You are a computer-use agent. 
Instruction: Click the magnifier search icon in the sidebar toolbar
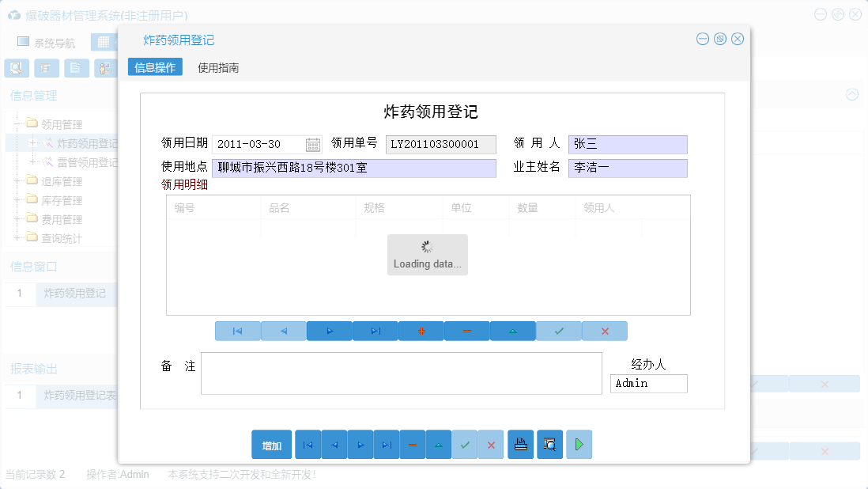(16, 68)
